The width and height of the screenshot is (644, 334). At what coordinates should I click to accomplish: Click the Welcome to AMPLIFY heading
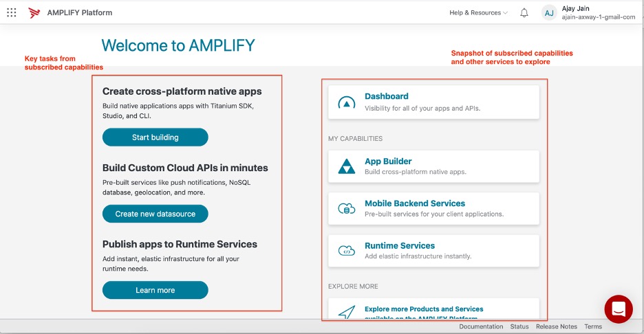click(x=178, y=45)
